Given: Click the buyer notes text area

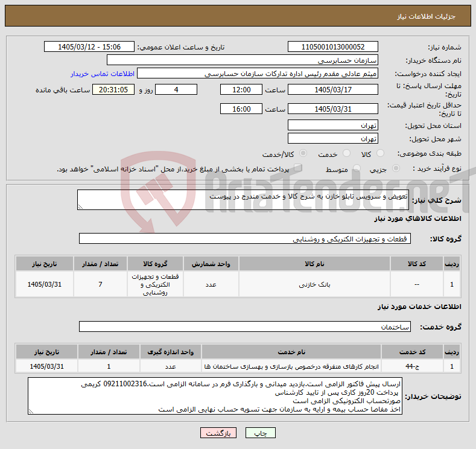Looking at the screenshot, I should click(x=215, y=396).
